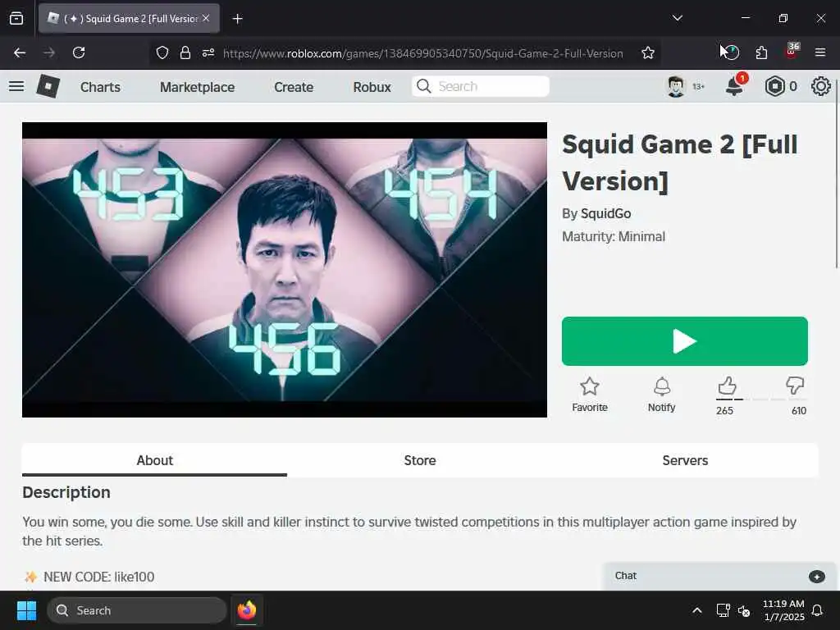Open the network tray icon
Viewport: 840px width, 630px height.
(723, 610)
